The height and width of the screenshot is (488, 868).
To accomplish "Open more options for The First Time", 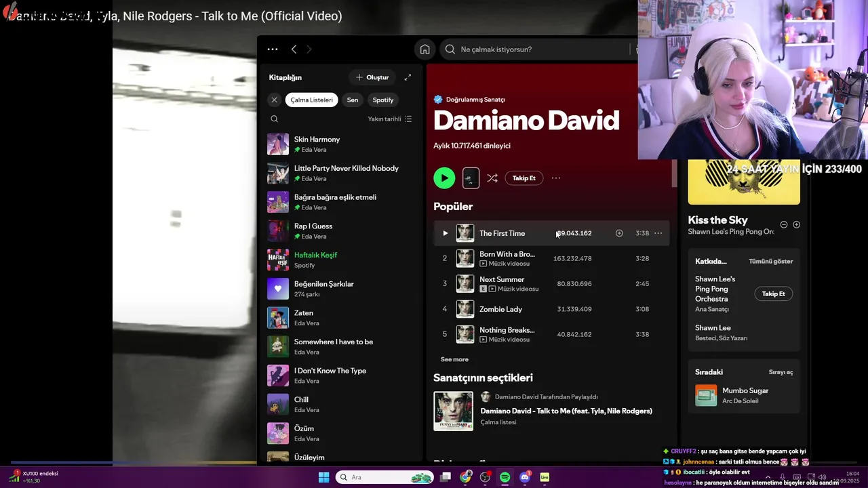I will (x=658, y=233).
